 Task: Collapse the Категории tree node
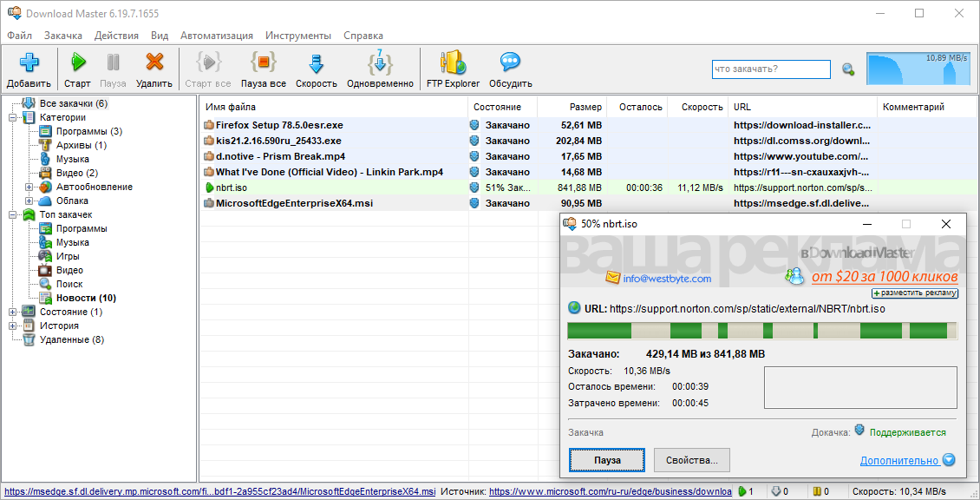pos(12,117)
